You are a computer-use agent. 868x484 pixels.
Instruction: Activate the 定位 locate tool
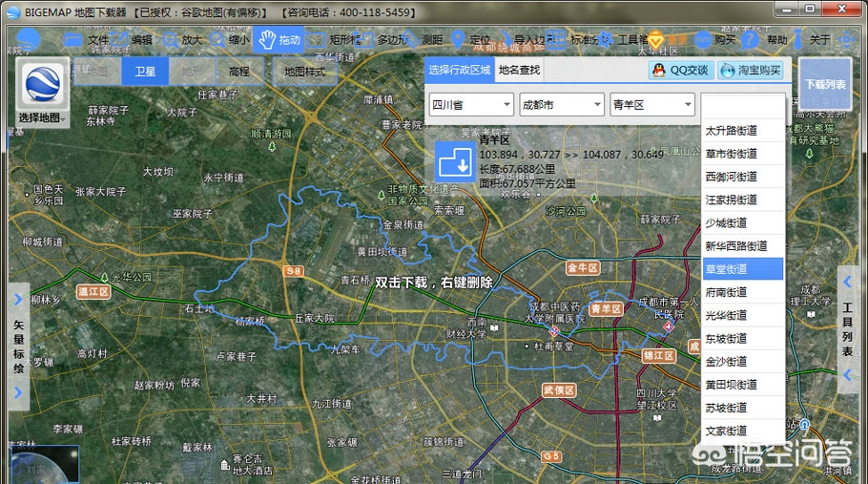pyautogui.click(x=470, y=40)
